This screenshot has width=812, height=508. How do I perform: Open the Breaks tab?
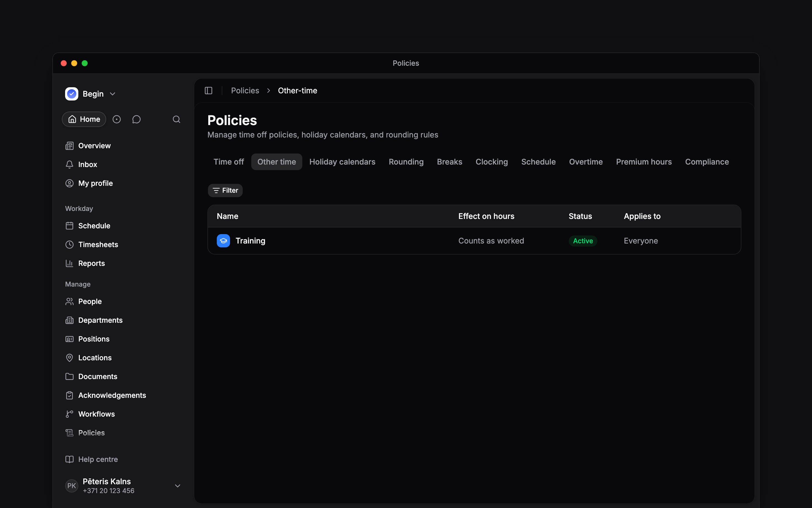[x=449, y=162]
